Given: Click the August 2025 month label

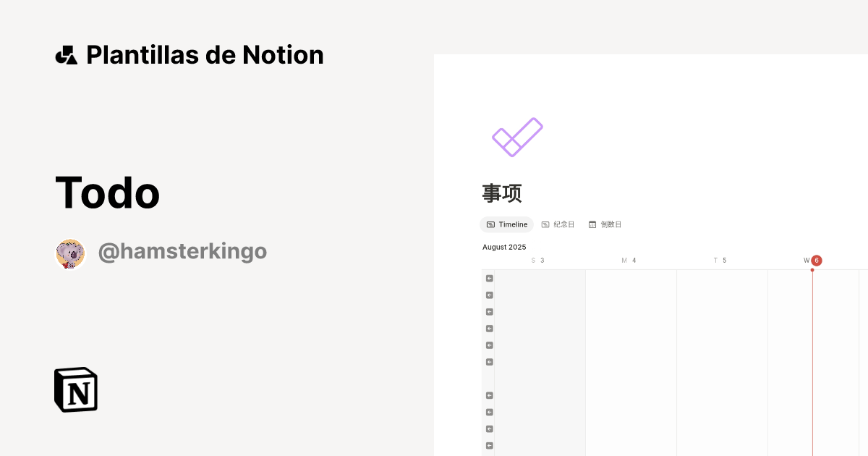Looking at the screenshot, I should point(504,247).
